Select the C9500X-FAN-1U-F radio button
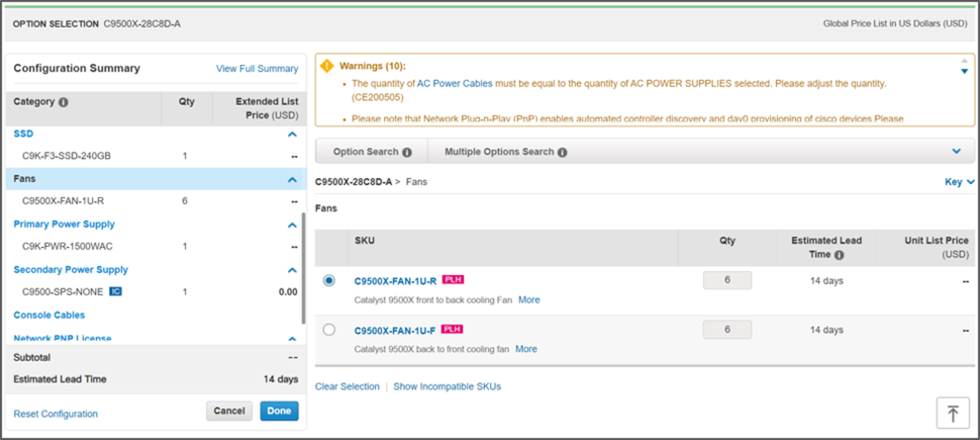Image resolution: width=980 pixels, height=440 pixels. [x=329, y=329]
